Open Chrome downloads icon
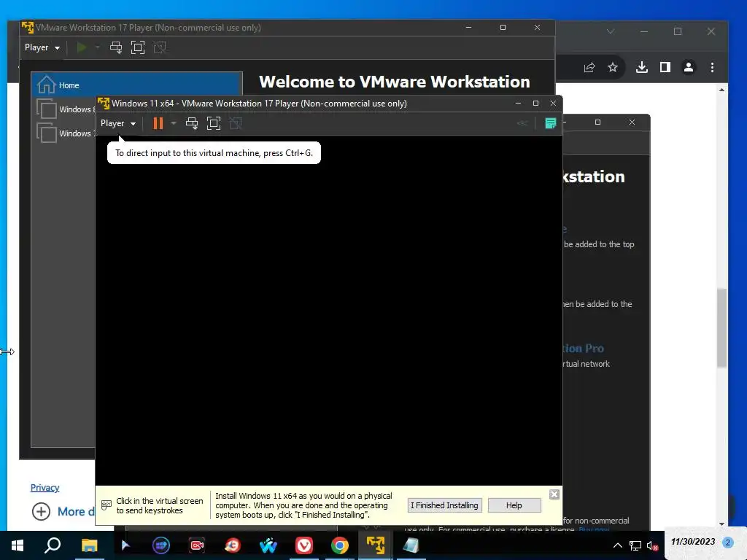747x560 pixels. point(642,67)
